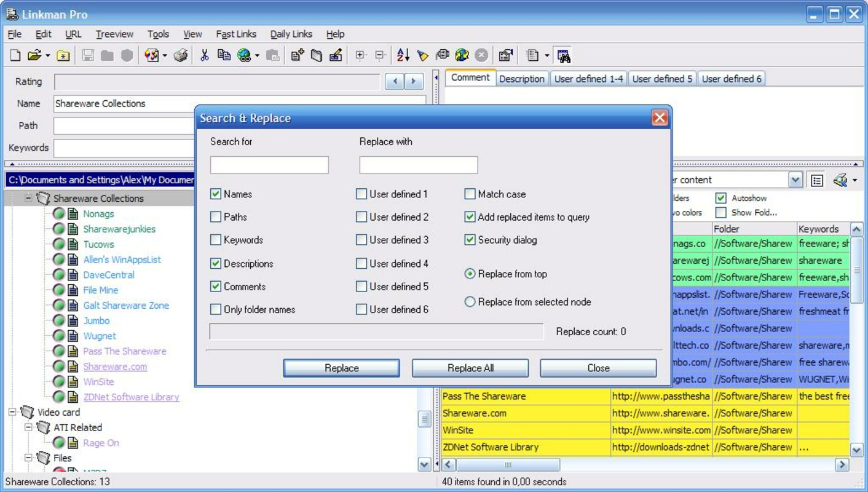Uncheck the Names checkbox
The width and height of the screenshot is (868, 492).
pos(215,194)
